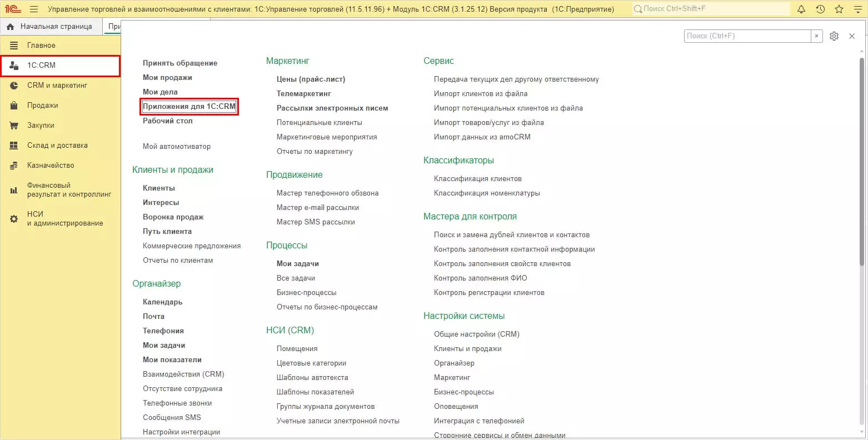Open Классификация номенклатуры
This screenshot has width=868, height=440.
coord(487,193)
